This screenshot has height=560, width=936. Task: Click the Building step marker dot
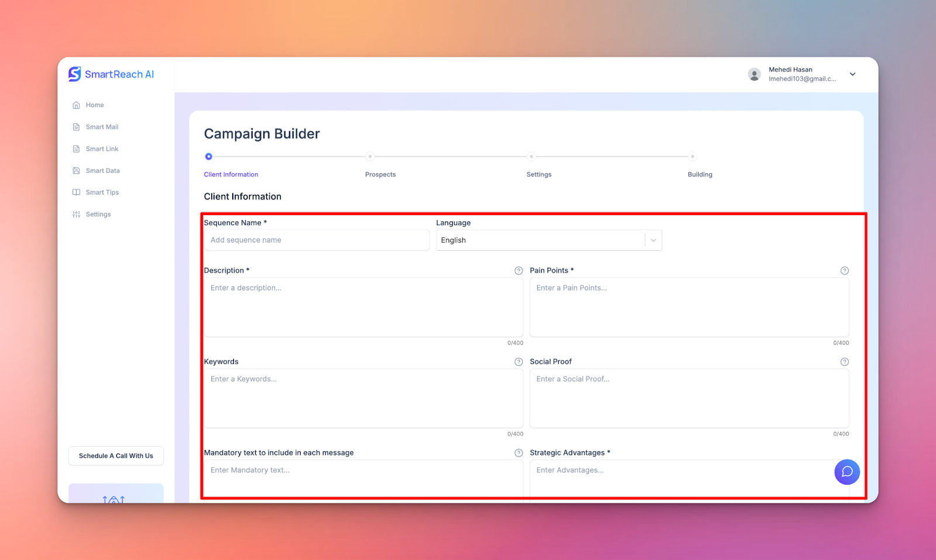point(693,157)
